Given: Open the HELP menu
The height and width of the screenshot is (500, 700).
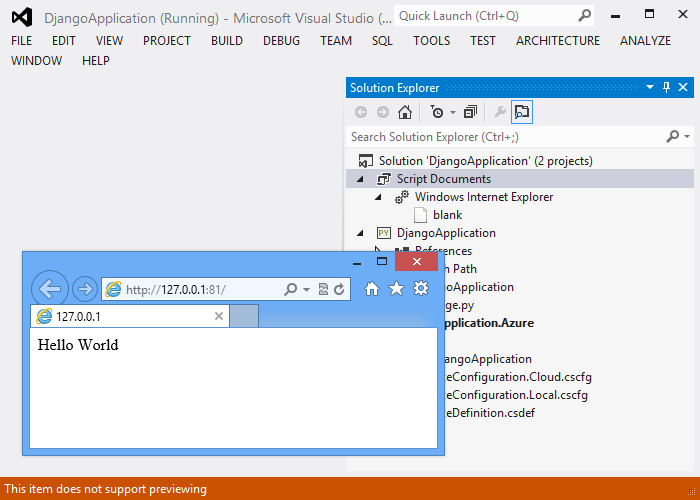Looking at the screenshot, I should 96,60.
